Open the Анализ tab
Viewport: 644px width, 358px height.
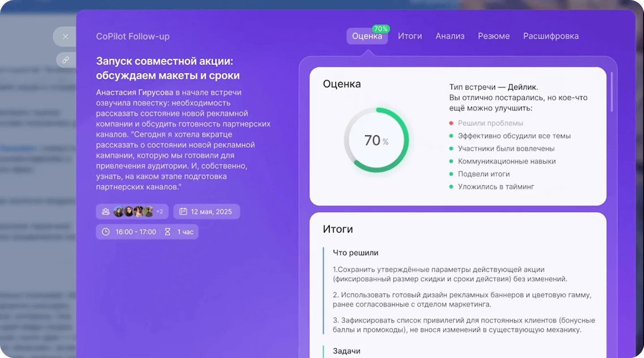tap(450, 36)
